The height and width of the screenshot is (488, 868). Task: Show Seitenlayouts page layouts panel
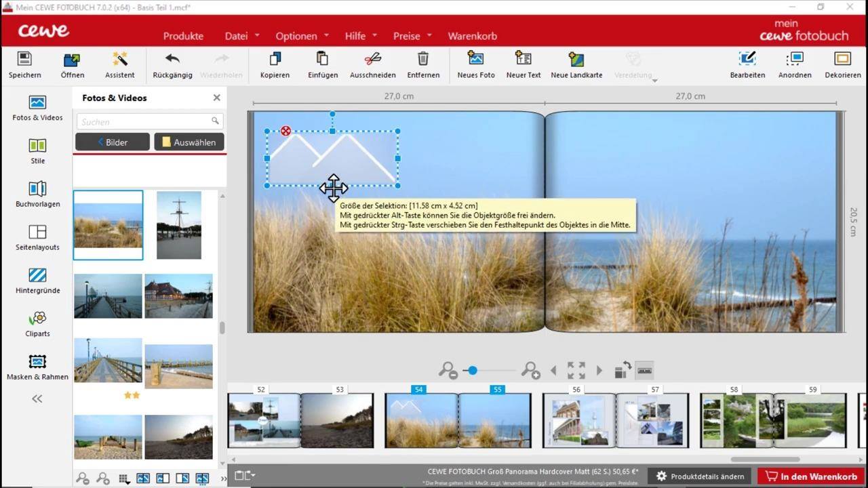click(x=37, y=238)
